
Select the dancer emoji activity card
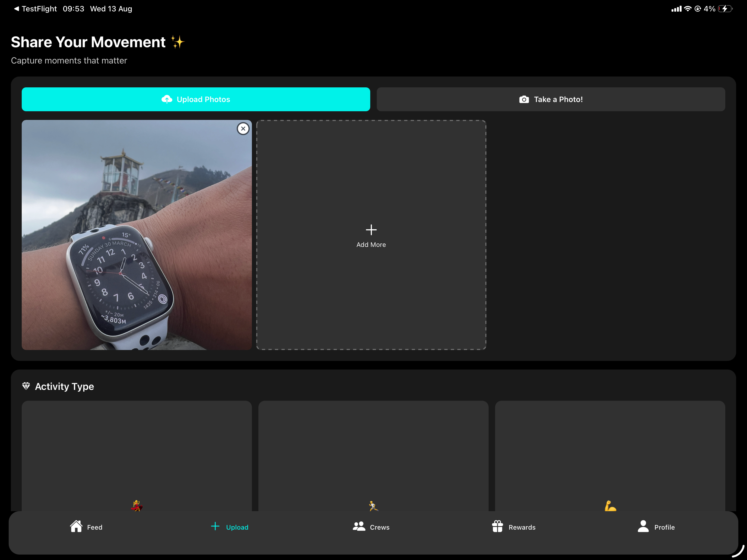pyautogui.click(x=137, y=456)
